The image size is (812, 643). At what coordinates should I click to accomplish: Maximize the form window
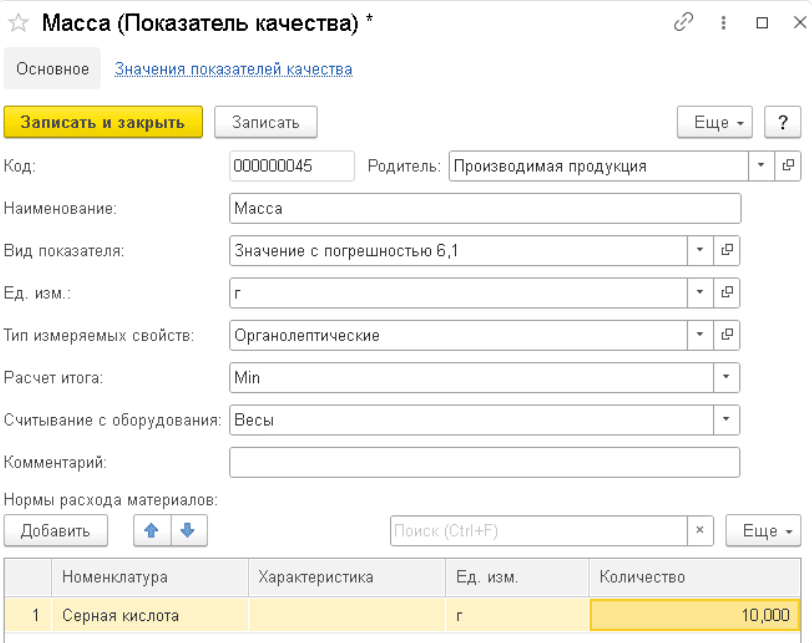click(762, 23)
